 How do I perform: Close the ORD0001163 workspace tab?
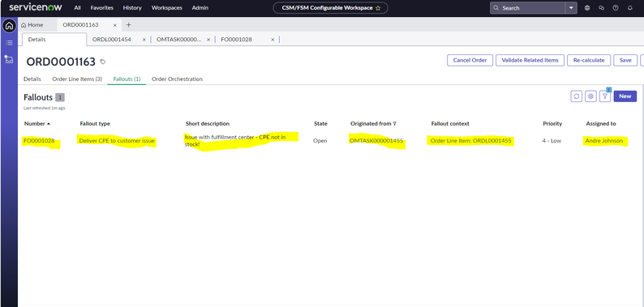[115, 25]
